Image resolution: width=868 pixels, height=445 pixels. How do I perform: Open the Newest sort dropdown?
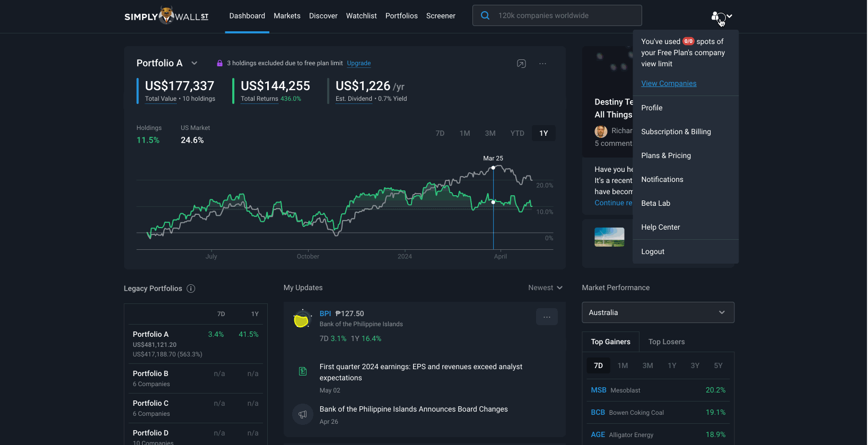[545, 287]
